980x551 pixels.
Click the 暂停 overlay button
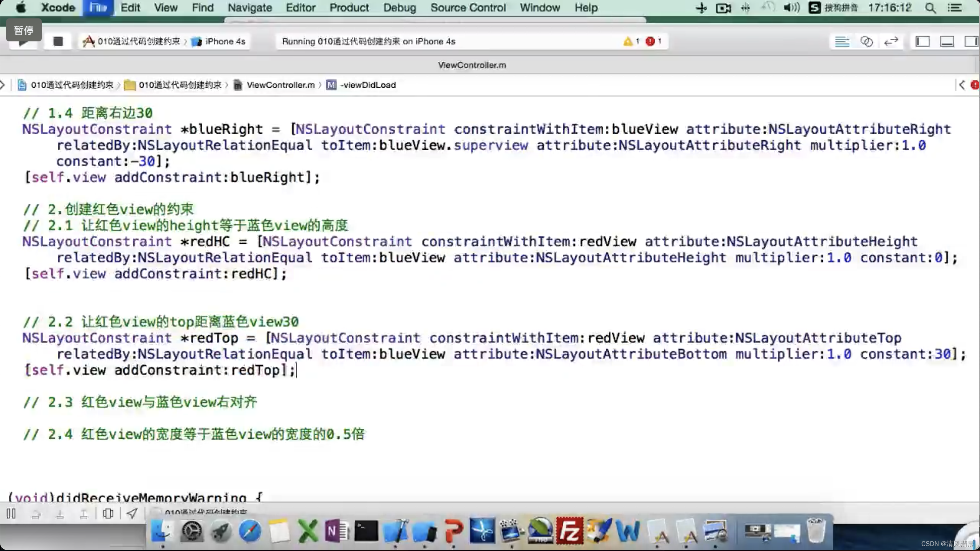coord(24,30)
